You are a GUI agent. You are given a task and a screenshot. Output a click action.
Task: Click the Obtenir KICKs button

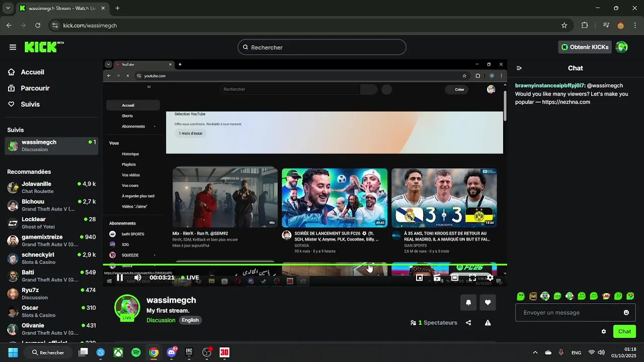tap(585, 47)
